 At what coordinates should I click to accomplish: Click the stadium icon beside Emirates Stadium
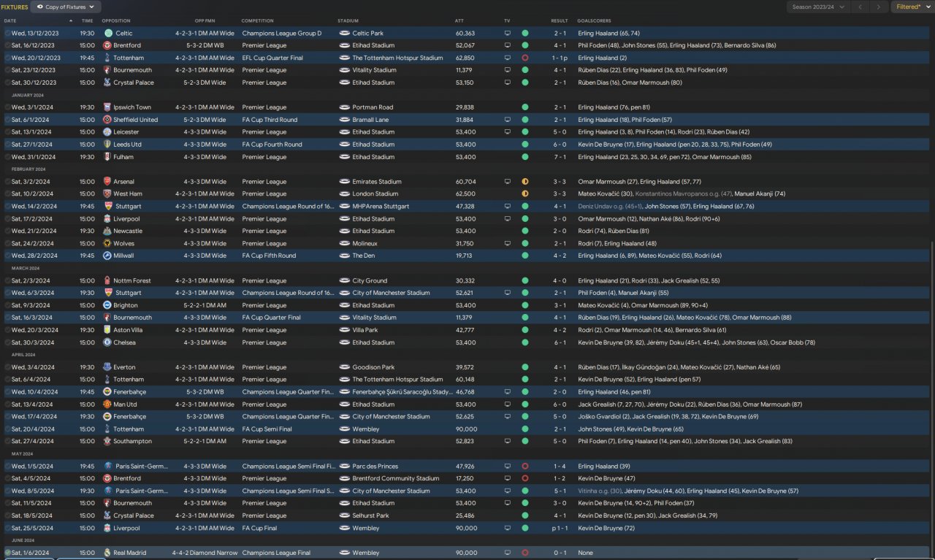tap(345, 182)
